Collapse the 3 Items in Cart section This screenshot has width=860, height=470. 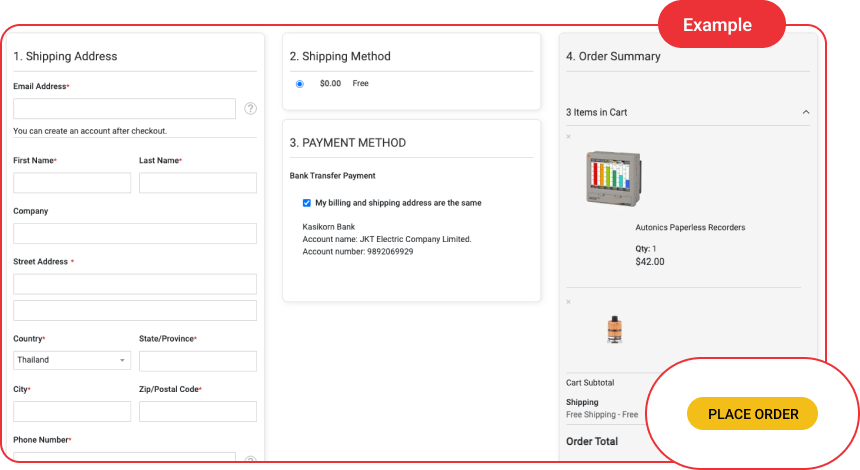(x=806, y=112)
